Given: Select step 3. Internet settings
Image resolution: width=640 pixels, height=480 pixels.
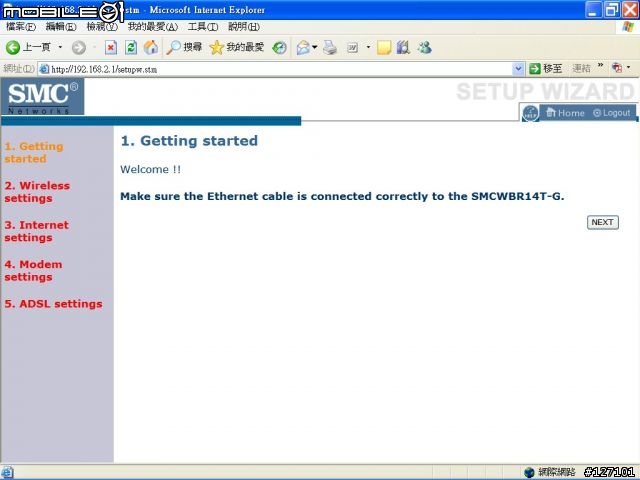Looking at the screenshot, I should tap(36, 231).
